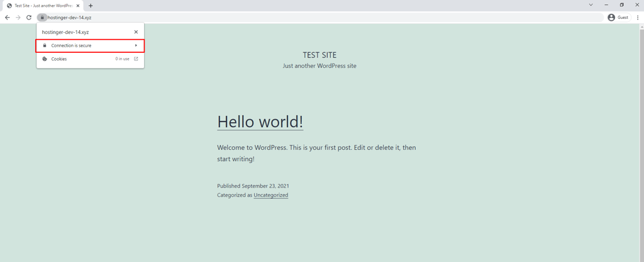Open the tab search chevron
Viewport: 644px width, 262px height.
click(x=591, y=5)
